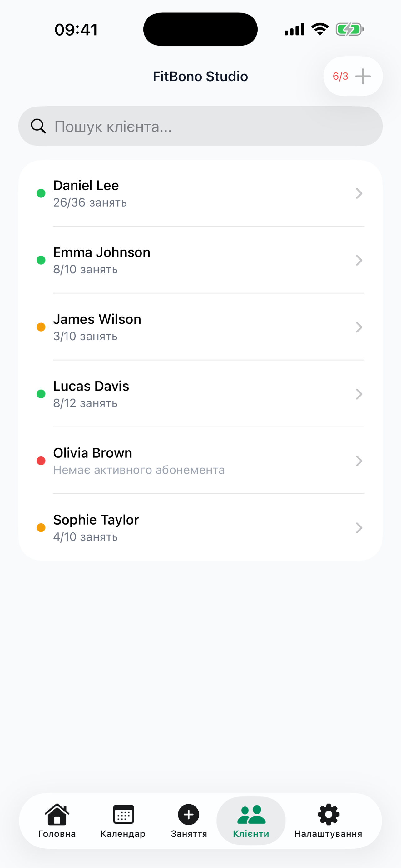Click the green status dot beside Daniel Lee
Viewport: 401px width, 868px height.
coord(41,193)
